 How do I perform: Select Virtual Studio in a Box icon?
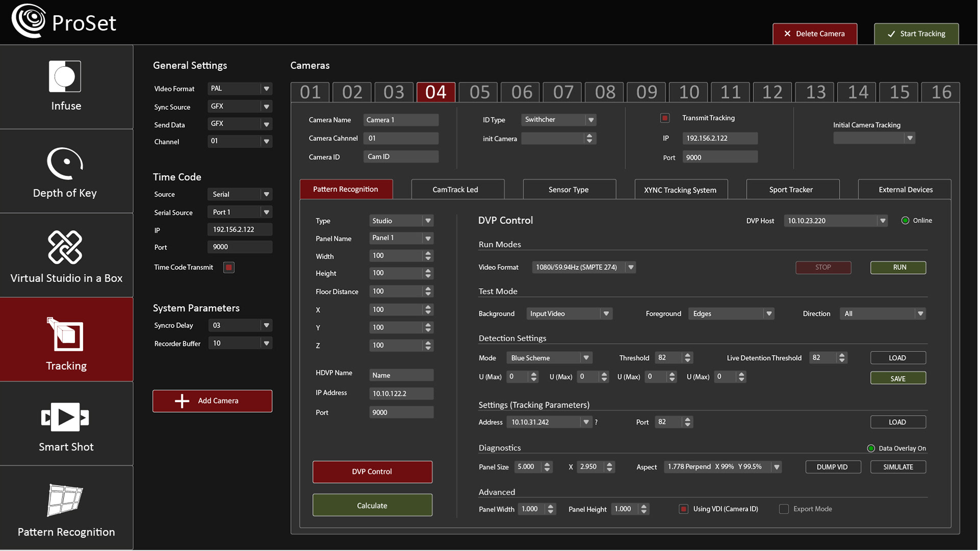[65, 247]
